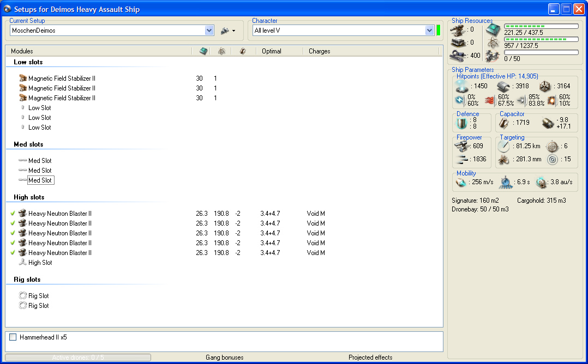Click the Rig slots group header
Viewport: 588px width, 364px height.
[27, 280]
